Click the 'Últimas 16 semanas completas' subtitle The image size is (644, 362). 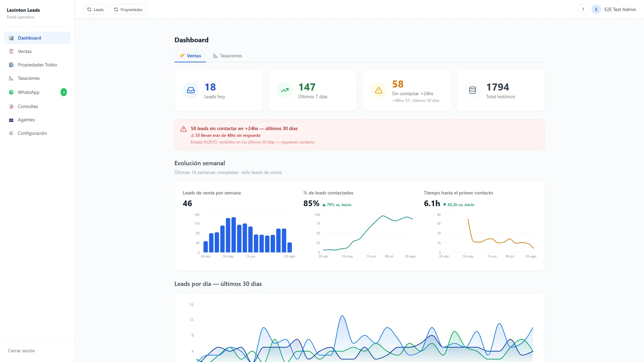(228, 172)
